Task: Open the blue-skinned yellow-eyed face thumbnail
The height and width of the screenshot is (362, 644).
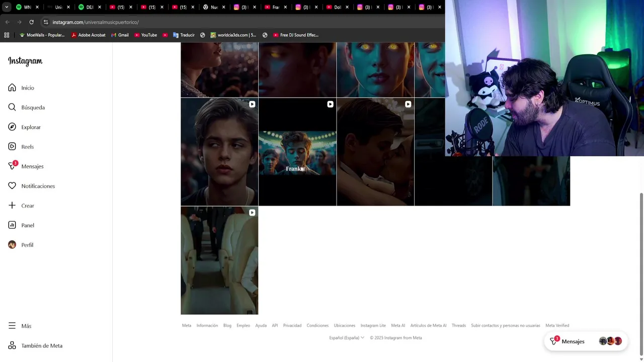Action: coord(375,70)
